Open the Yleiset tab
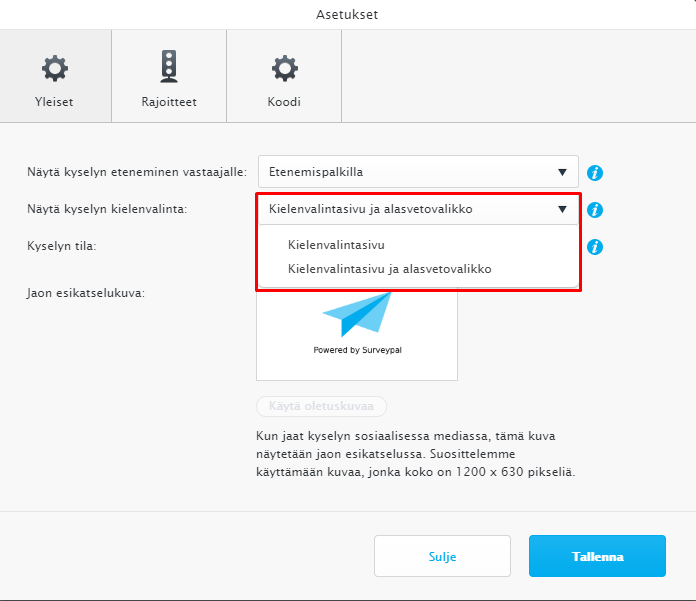 [55, 76]
